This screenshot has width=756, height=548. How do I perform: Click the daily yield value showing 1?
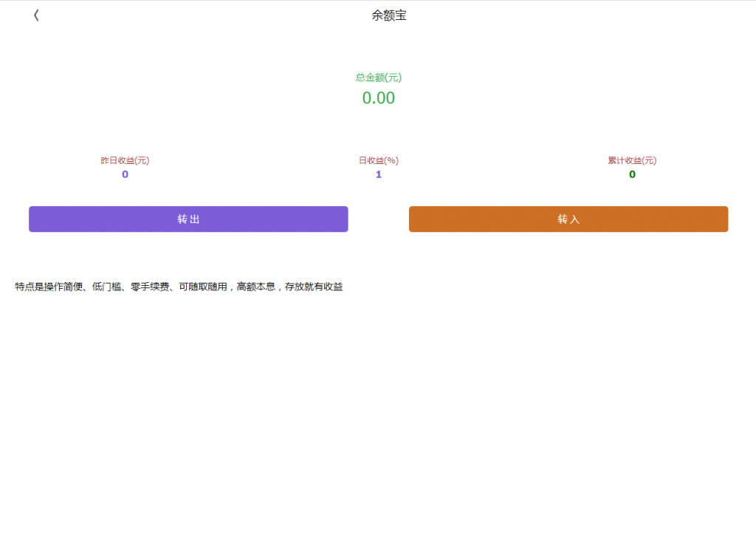point(378,174)
